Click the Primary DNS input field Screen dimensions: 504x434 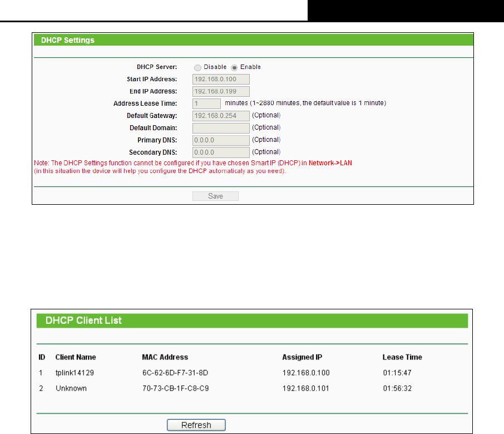pyautogui.click(x=221, y=140)
